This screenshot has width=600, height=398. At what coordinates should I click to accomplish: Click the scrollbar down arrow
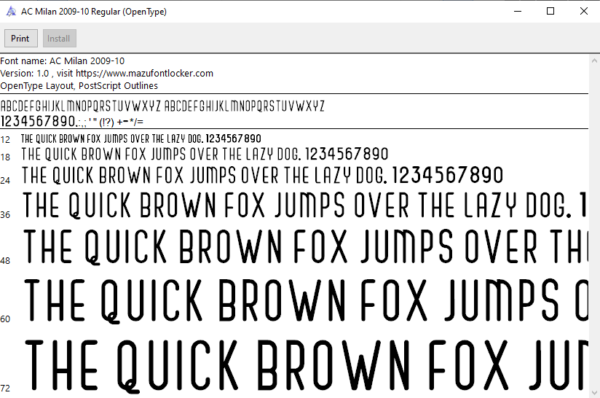coord(594,393)
